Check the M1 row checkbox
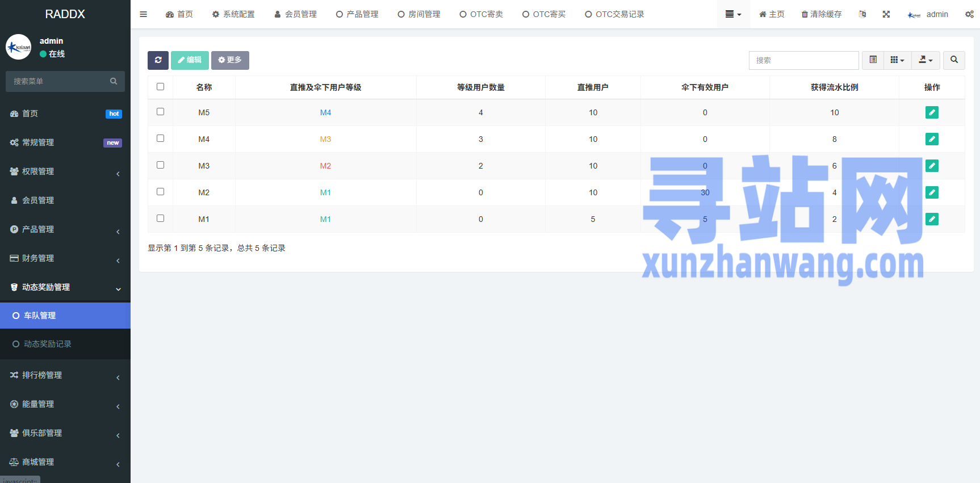This screenshot has height=483, width=980. coord(160,219)
